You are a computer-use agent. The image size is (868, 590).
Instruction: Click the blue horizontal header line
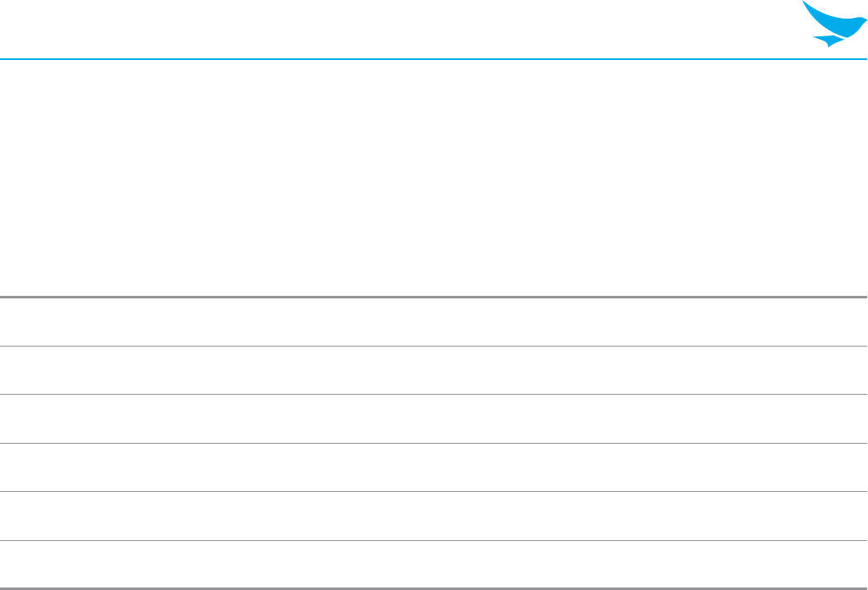[434, 58]
